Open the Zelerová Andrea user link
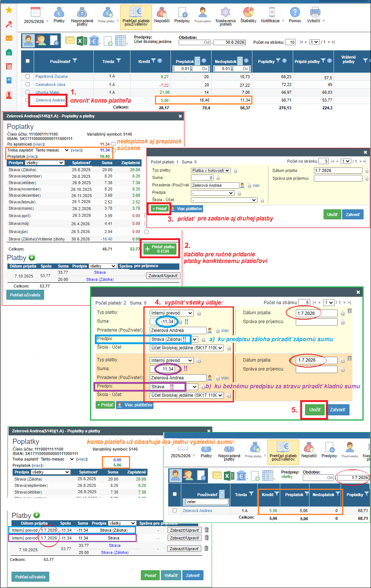 tap(50, 100)
